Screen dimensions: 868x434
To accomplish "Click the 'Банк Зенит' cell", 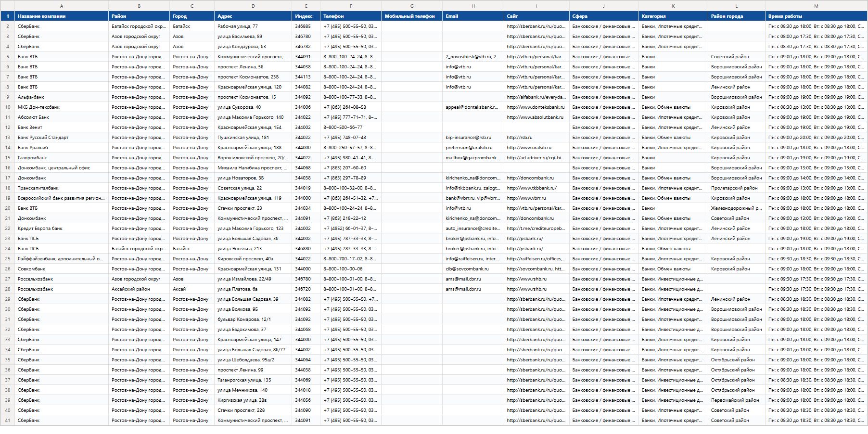I will point(62,128).
